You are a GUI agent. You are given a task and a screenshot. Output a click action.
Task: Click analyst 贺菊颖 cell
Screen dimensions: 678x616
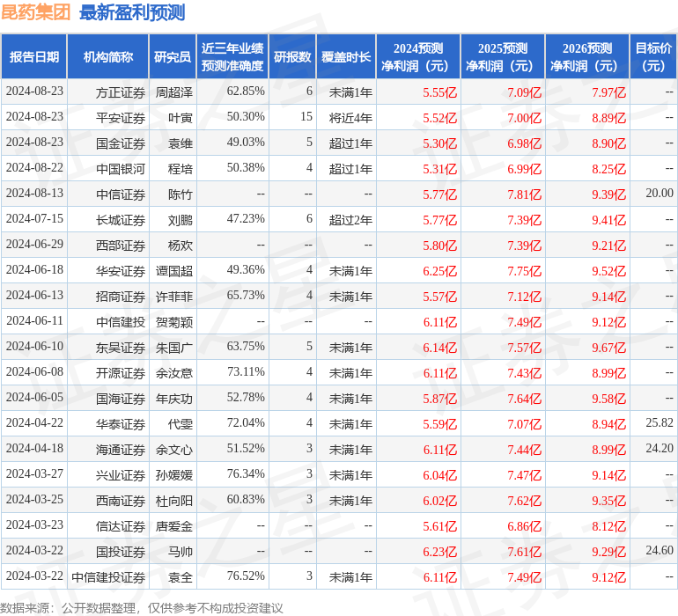173,322
